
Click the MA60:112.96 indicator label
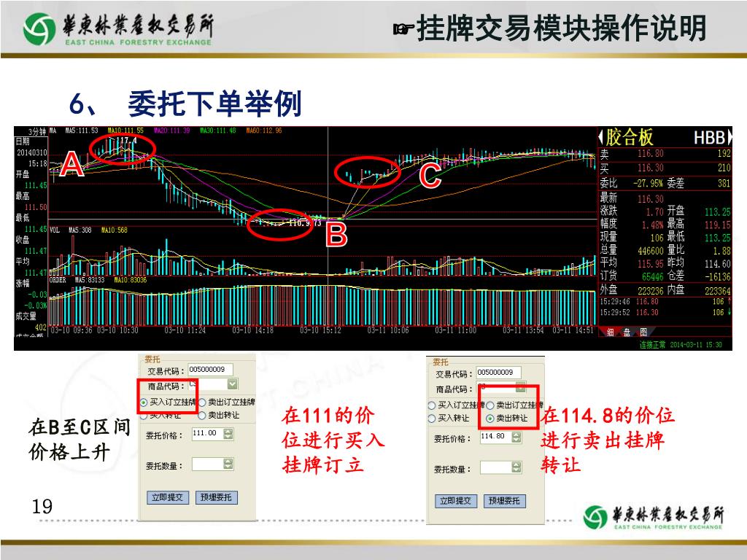264,131
